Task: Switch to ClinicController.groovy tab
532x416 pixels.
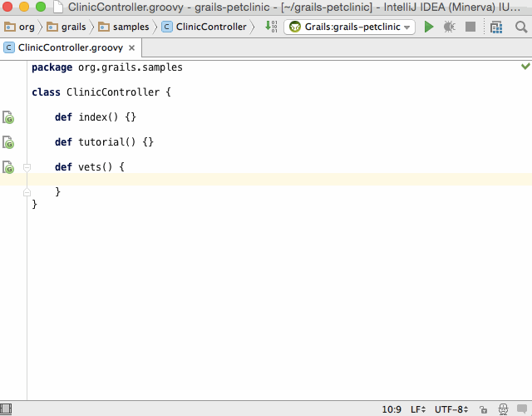Action: (x=70, y=48)
